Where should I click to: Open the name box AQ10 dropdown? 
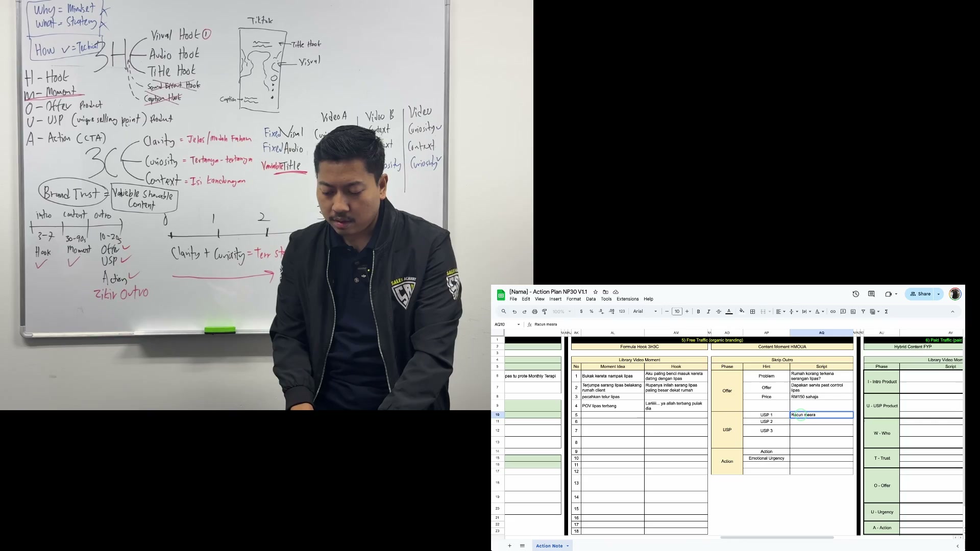point(519,324)
